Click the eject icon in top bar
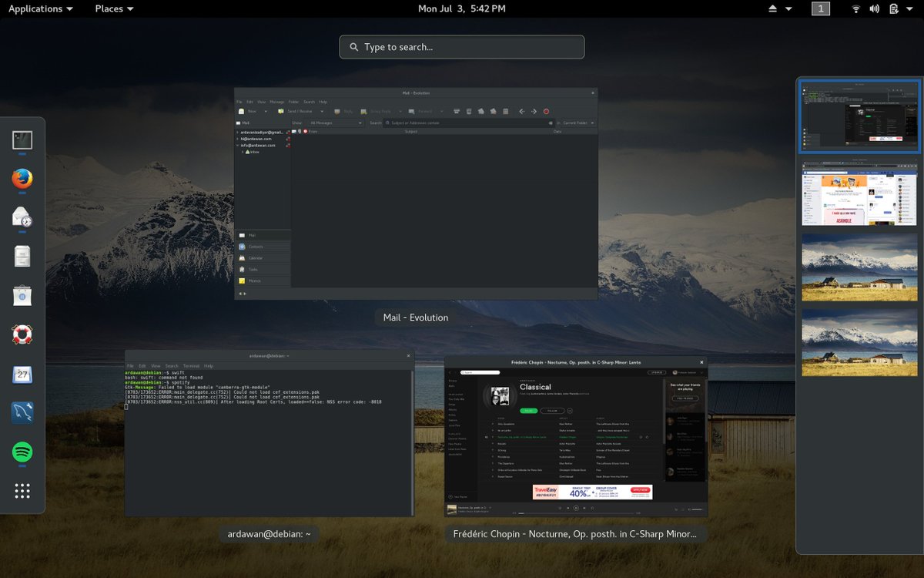The width and height of the screenshot is (924, 578). [x=773, y=8]
